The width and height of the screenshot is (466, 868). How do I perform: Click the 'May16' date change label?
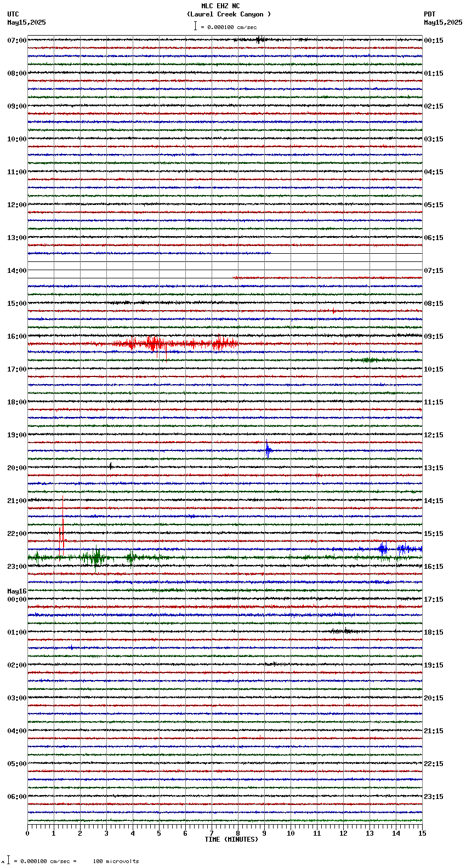17,591
